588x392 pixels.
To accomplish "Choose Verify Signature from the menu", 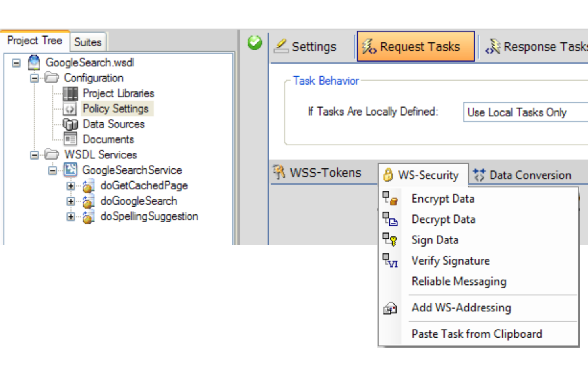I will [x=478, y=261].
